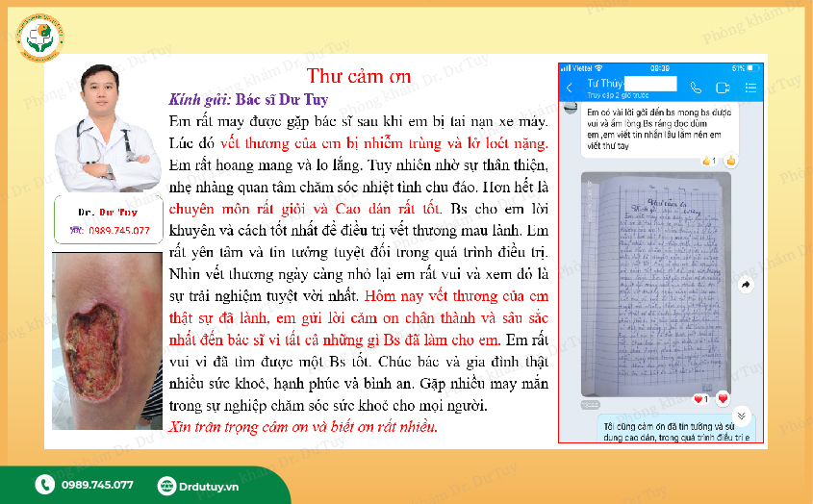Click the footer phone number 0989.745.077

[97, 485]
